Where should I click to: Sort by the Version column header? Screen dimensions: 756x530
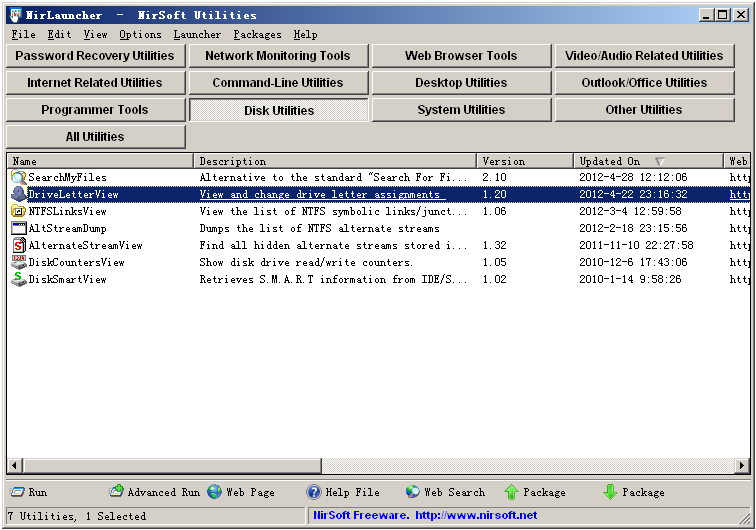(525, 161)
